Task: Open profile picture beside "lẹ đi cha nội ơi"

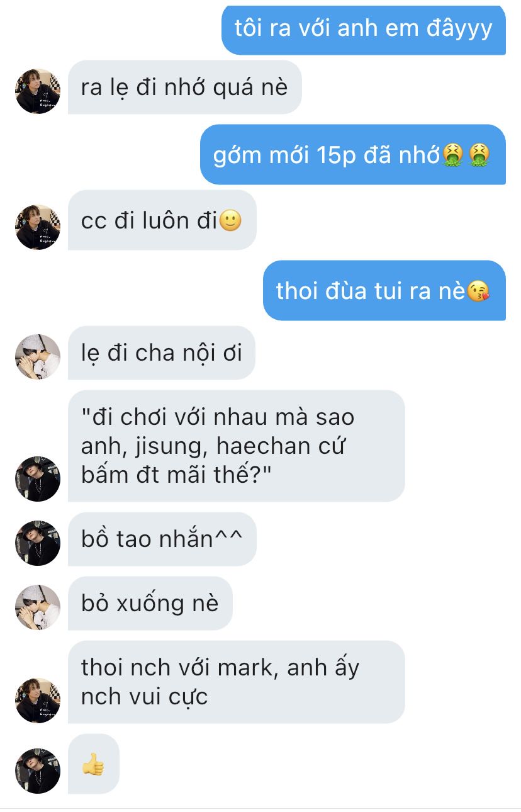Action: pyautogui.click(x=38, y=357)
